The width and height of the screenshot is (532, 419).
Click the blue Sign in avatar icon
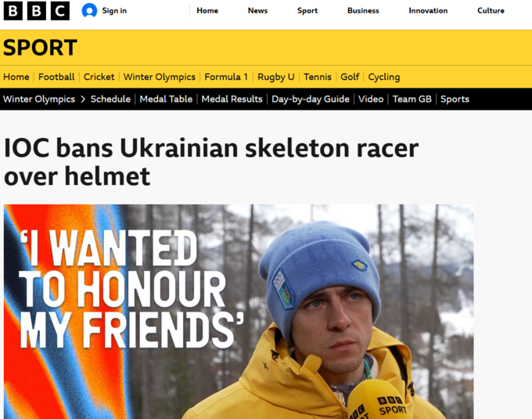click(x=89, y=11)
